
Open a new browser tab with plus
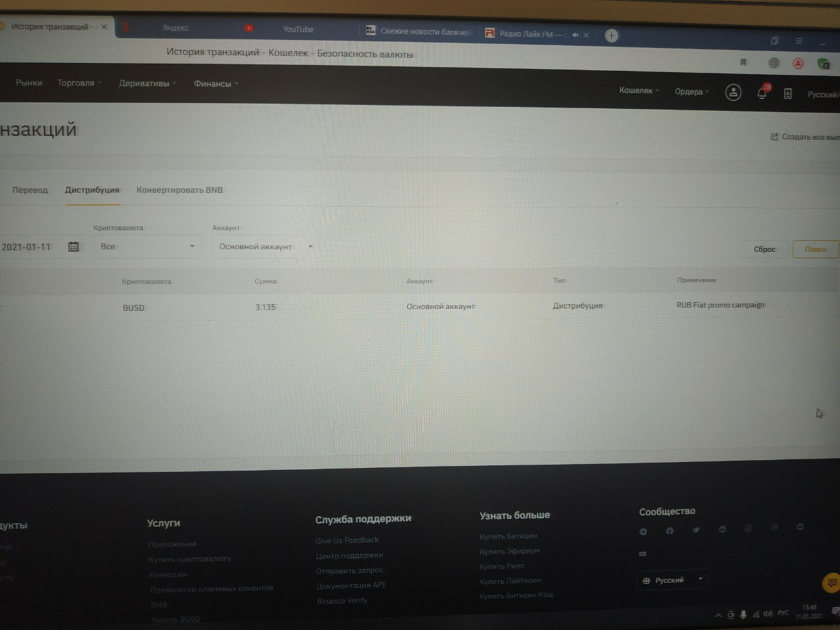611,35
